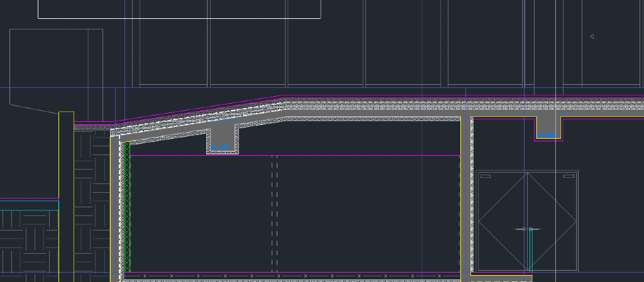Select the vertical dashed line pair in room
This screenshot has height=282, width=644.
(274, 214)
